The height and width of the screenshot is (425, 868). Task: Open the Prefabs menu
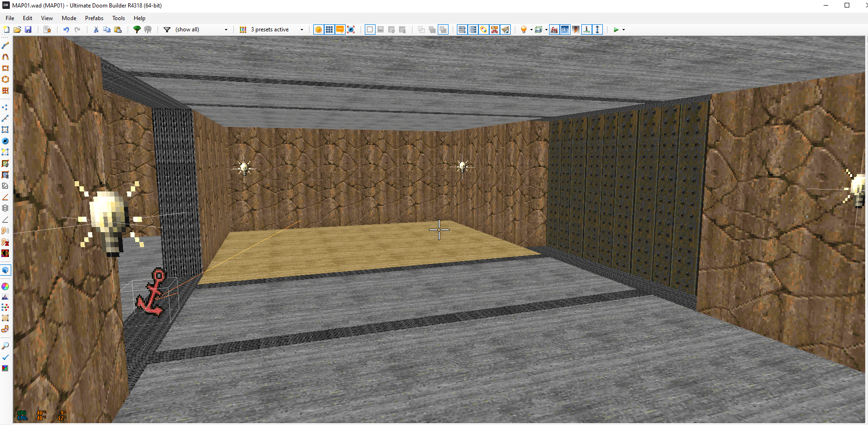tap(94, 18)
